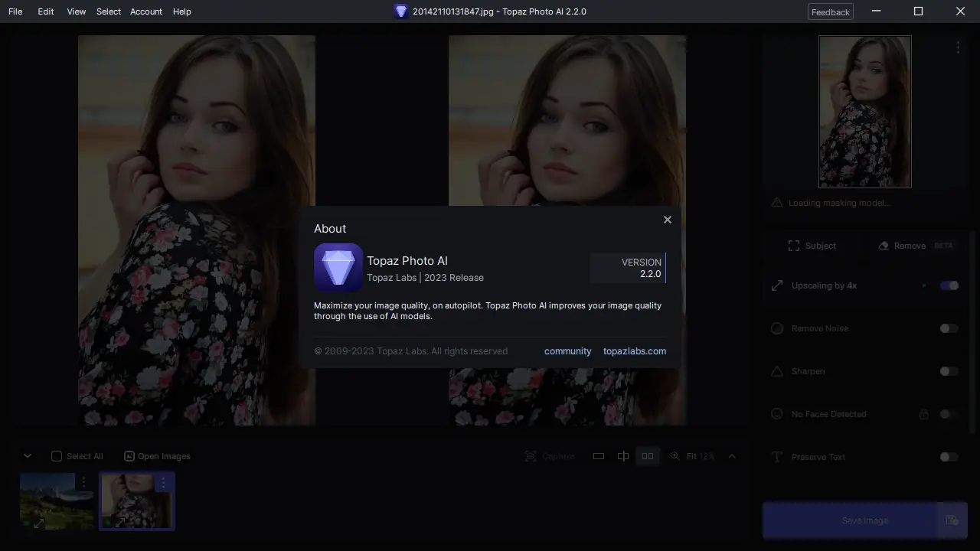
Task: Visit the topazlabs.com link
Action: tap(635, 351)
